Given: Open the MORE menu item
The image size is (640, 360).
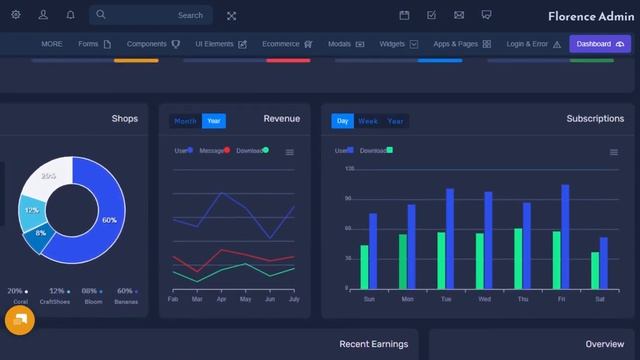Looking at the screenshot, I should [x=52, y=44].
